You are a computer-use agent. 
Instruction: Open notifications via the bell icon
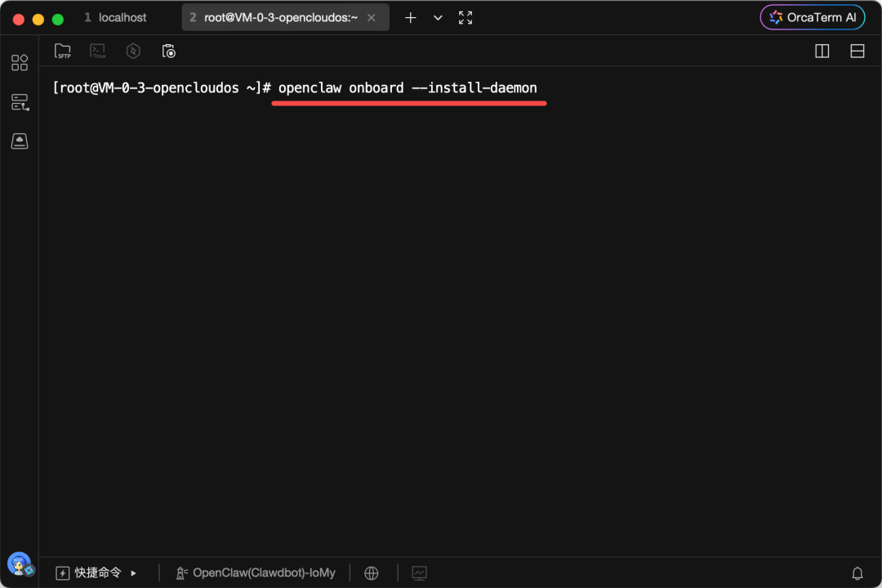coord(857,572)
